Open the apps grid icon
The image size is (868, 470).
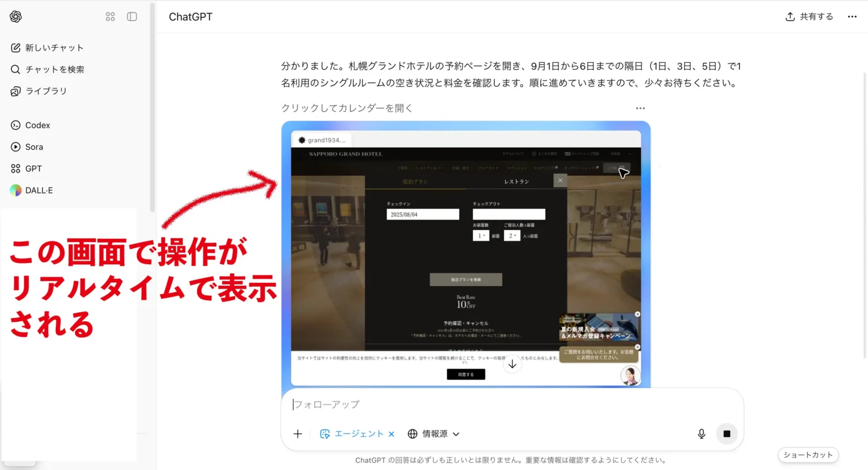pyautogui.click(x=110, y=17)
